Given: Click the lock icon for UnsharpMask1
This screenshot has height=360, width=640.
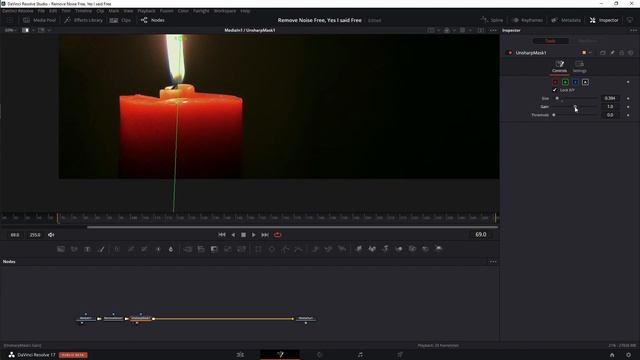Looking at the screenshot, I should coord(622,53).
